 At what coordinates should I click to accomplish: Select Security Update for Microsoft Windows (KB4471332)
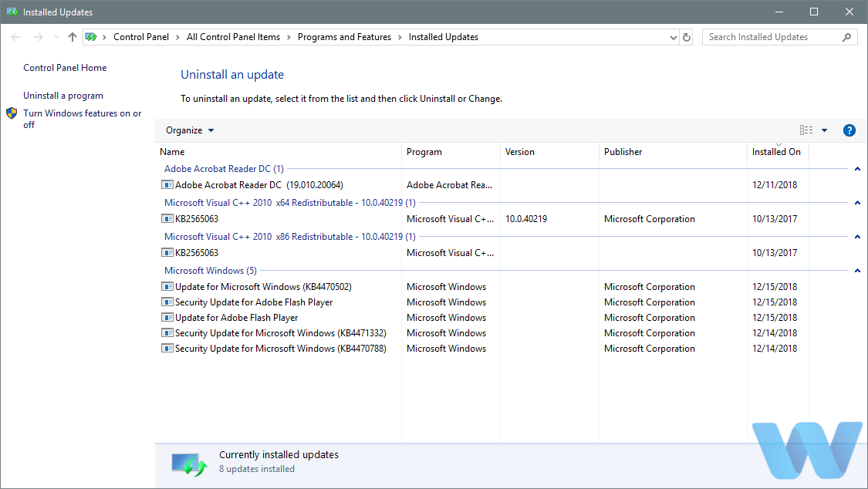pyautogui.click(x=280, y=333)
